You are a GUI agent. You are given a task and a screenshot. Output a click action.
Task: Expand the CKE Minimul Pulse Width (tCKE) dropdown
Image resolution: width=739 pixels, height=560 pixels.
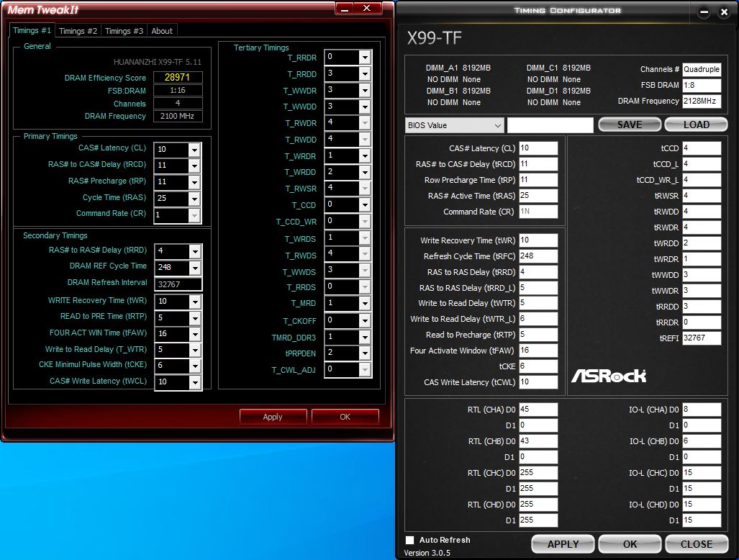[x=194, y=366]
